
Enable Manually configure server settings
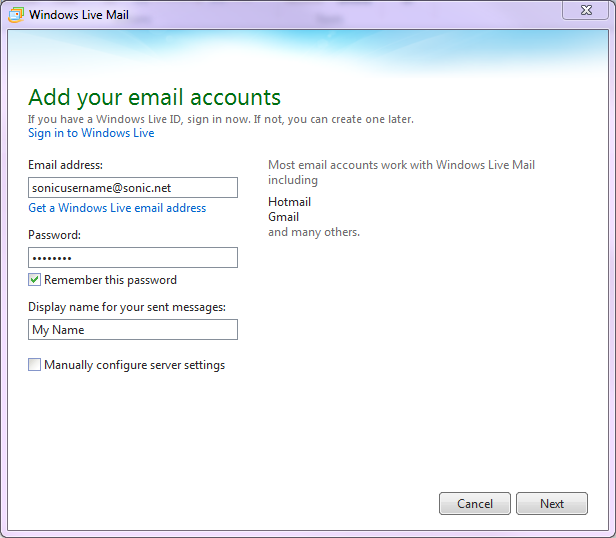point(35,365)
